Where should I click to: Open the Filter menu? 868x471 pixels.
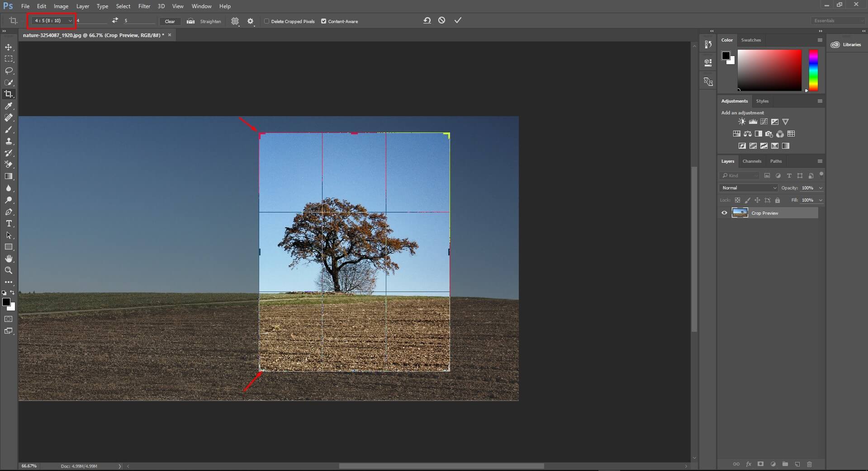(144, 6)
